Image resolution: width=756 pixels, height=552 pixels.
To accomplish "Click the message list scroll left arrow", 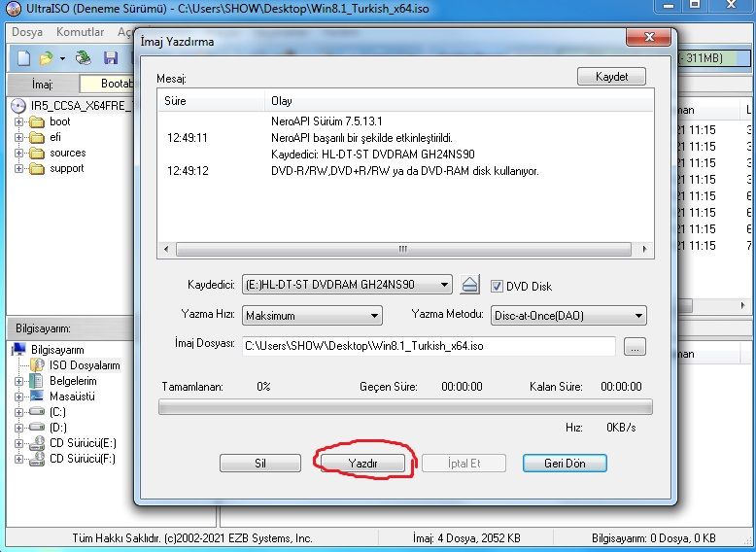I will [166, 249].
